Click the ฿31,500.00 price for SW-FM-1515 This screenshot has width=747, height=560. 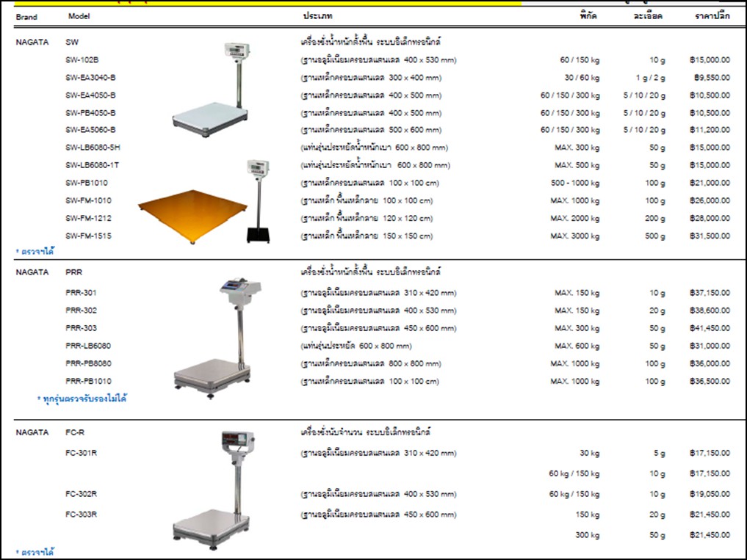pyautogui.click(x=710, y=236)
